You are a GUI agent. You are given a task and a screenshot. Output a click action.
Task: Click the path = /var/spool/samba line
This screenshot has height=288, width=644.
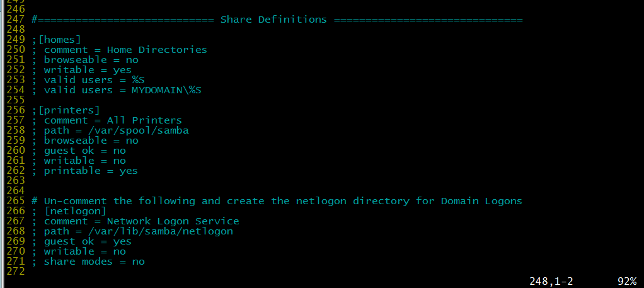pos(110,130)
